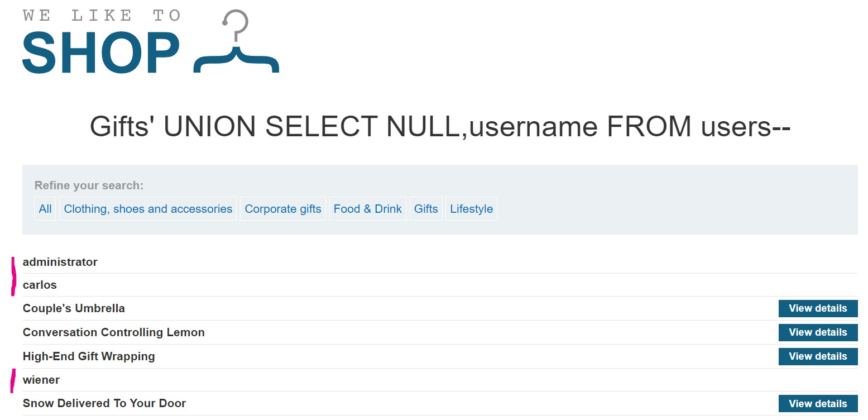Open details for High-End Gift Wrapping
This screenshot has height=420, width=868.
click(817, 356)
